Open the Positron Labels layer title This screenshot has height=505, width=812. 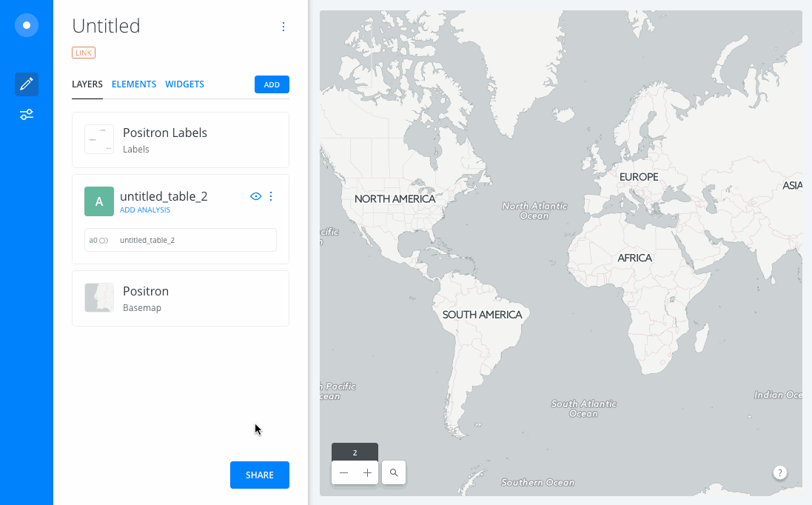point(164,133)
